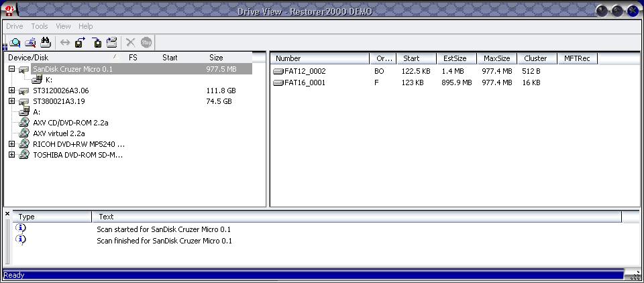The width and height of the screenshot is (644, 283).
Task: Click the SanDisk Cruzer Micro drive icon
Action: [x=24, y=70]
